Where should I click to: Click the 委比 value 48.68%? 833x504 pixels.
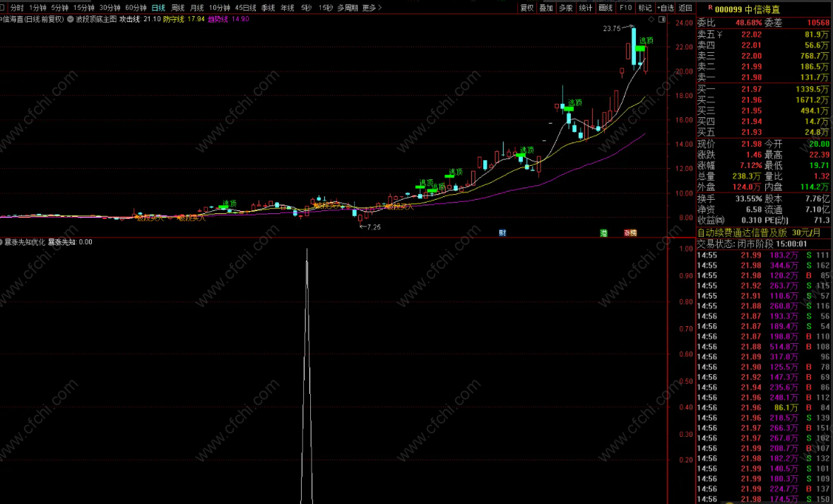tap(748, 23)
